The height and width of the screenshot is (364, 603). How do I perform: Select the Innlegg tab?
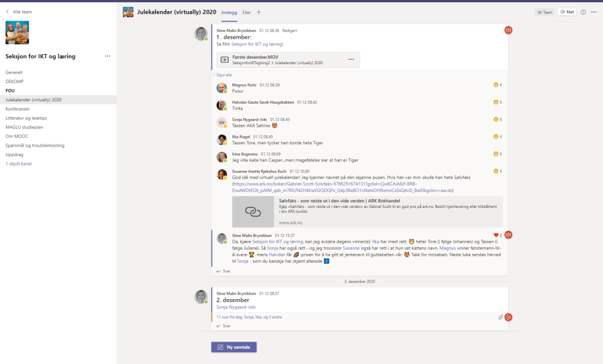tap(229, 12)
